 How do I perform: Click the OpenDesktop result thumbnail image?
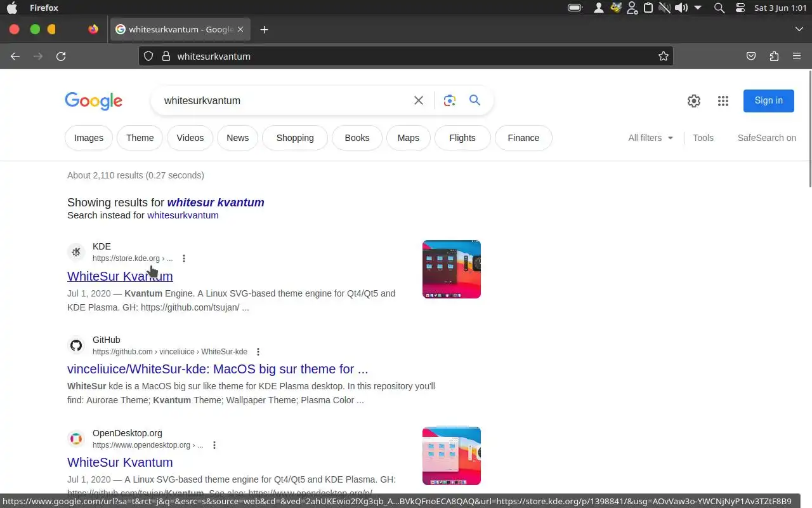pos(452,456)
